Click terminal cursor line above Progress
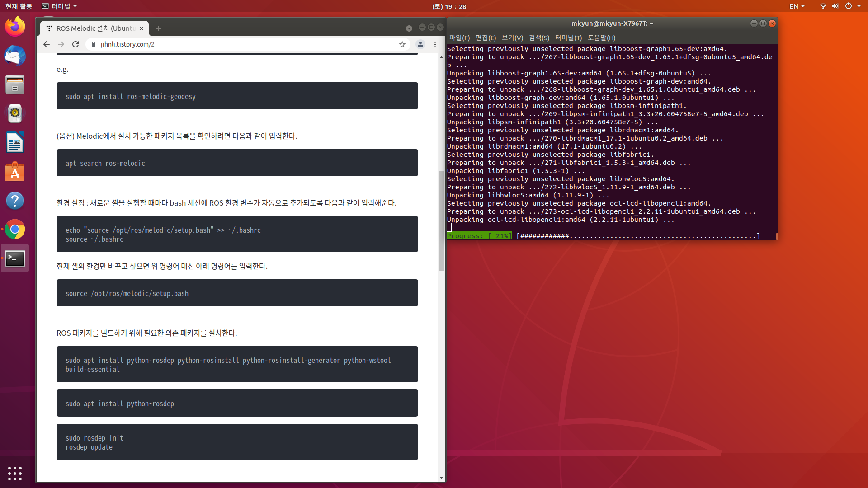The width and height of the screenshot is (868, 488). tap(449, 227)
